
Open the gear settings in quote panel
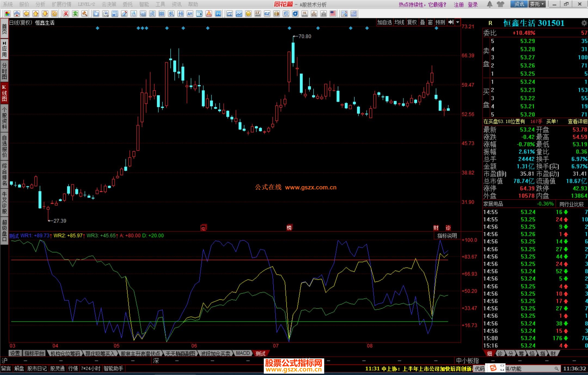[x=584, y=23]
